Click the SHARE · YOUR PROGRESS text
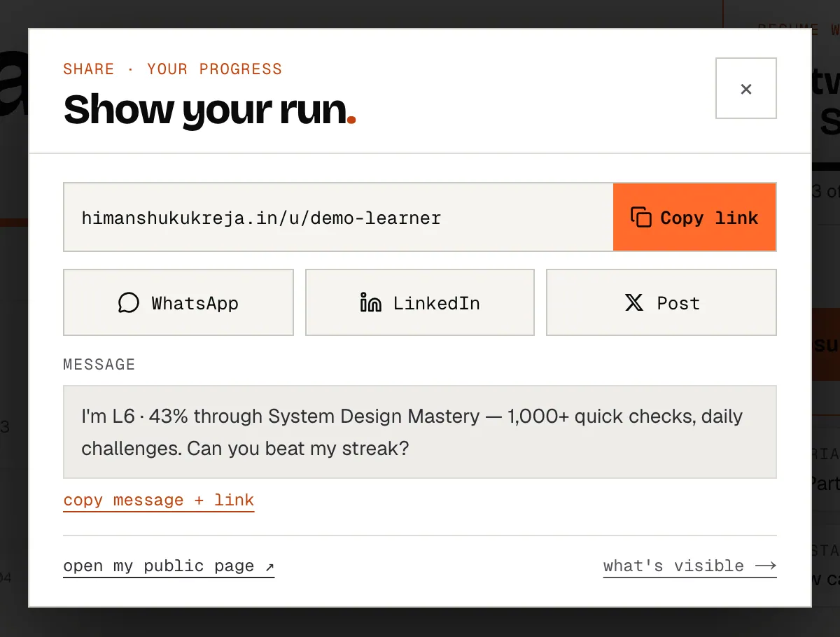Image resolution: width=840 pixels, height=637 pixels. tap(173, 69)
